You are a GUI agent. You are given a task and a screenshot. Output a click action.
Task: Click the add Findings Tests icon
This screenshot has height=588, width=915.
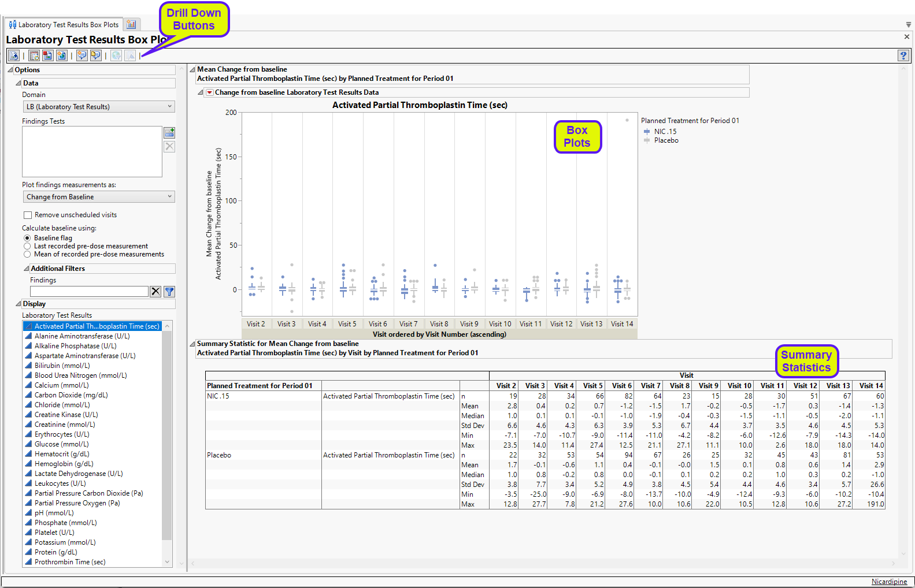pyautogui.click(x=169, y=133)
